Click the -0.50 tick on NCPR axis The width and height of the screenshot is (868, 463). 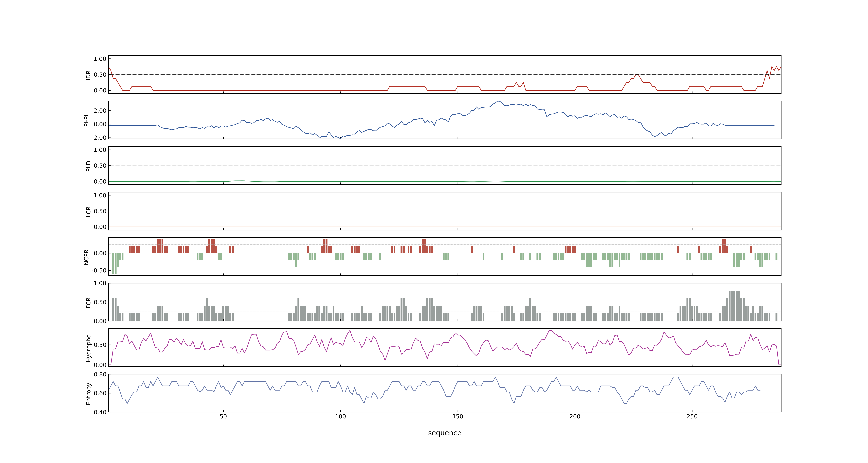pos(99,270)
